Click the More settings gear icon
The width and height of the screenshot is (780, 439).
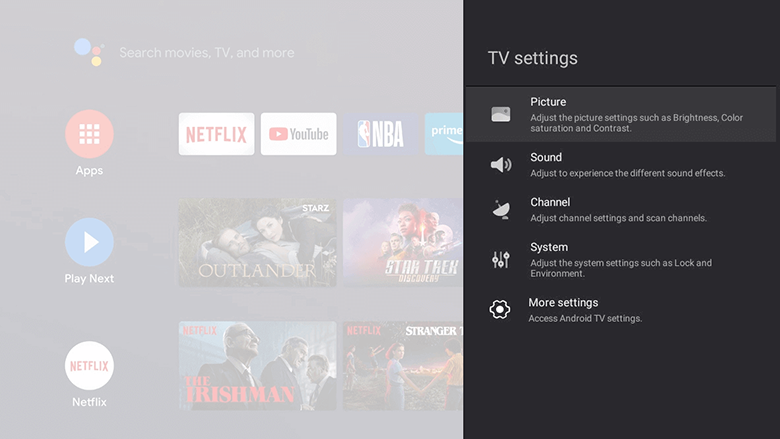coord(500,310)
